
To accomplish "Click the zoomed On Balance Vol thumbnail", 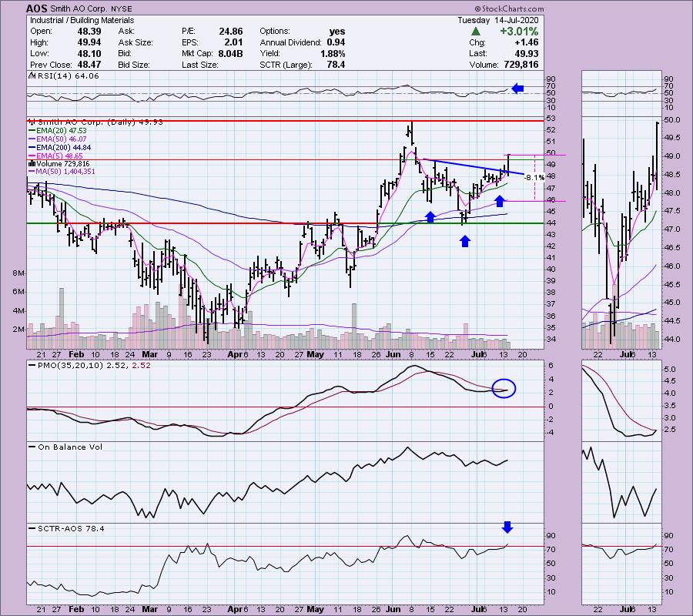I will click(x=622, y=482).
